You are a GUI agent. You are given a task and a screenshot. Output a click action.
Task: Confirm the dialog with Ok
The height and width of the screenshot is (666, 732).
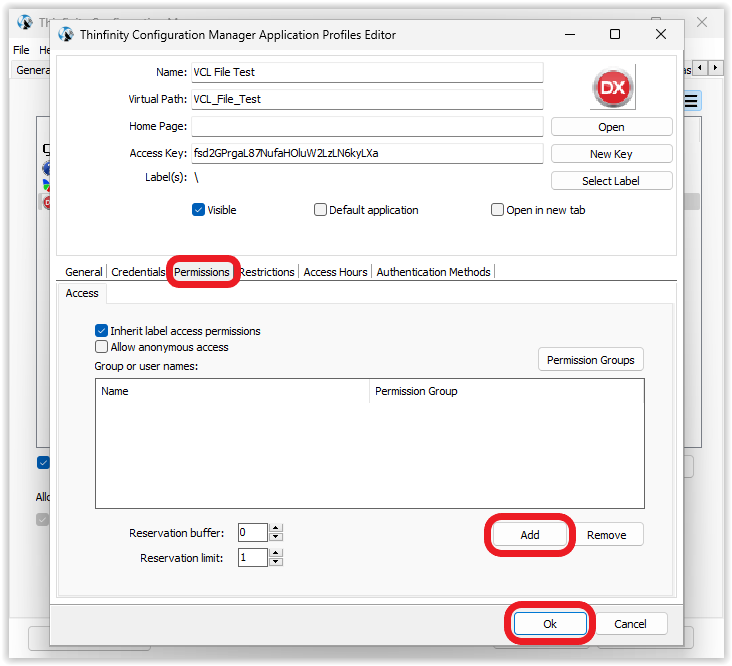tap(550, 624)
